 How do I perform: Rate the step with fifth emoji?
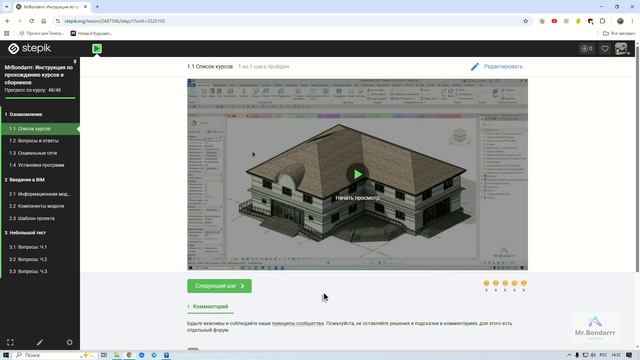[524, 283]
